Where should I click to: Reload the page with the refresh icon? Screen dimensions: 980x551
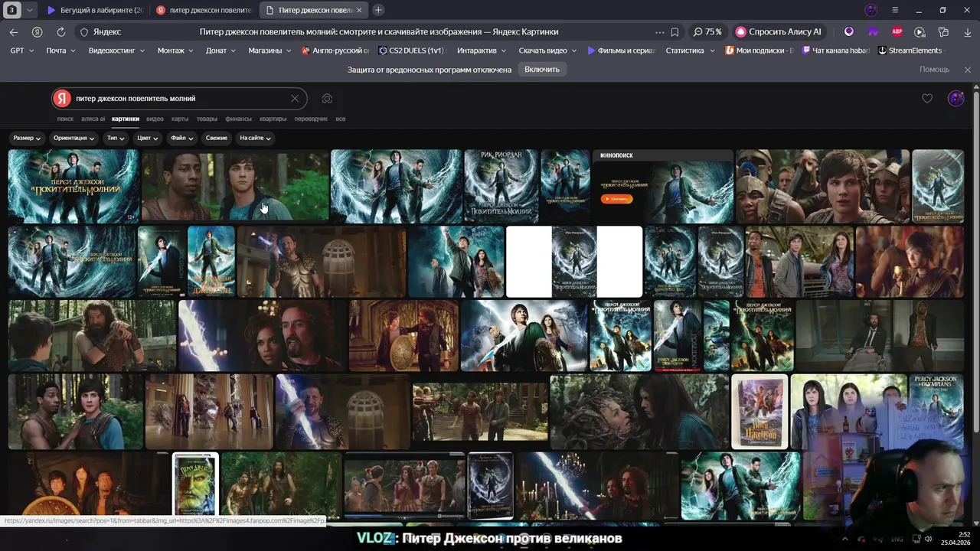pos(61,32)
